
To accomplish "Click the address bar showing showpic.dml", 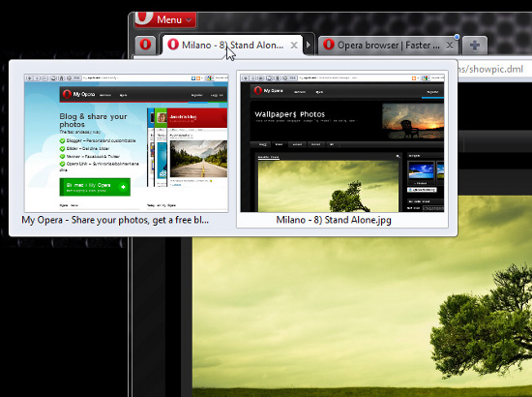I will coord(494,70).
